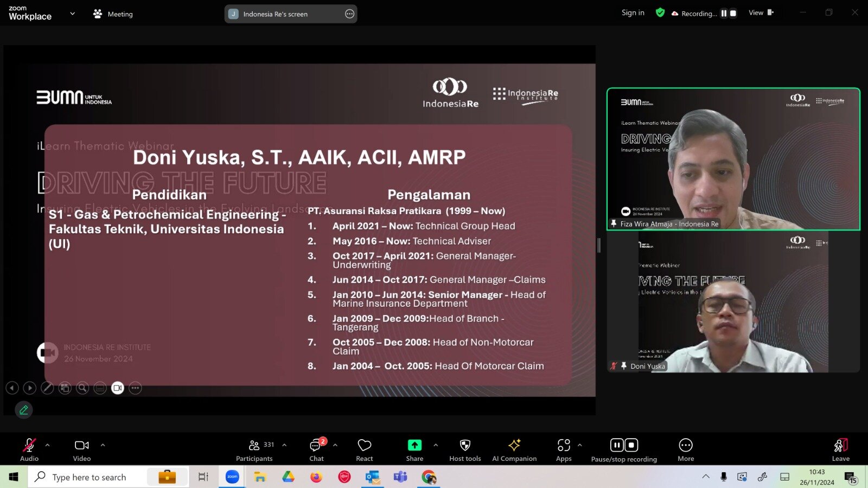Open the Zoom Workplace dropdown arrow
868x488 pixels.
(73, 14)
